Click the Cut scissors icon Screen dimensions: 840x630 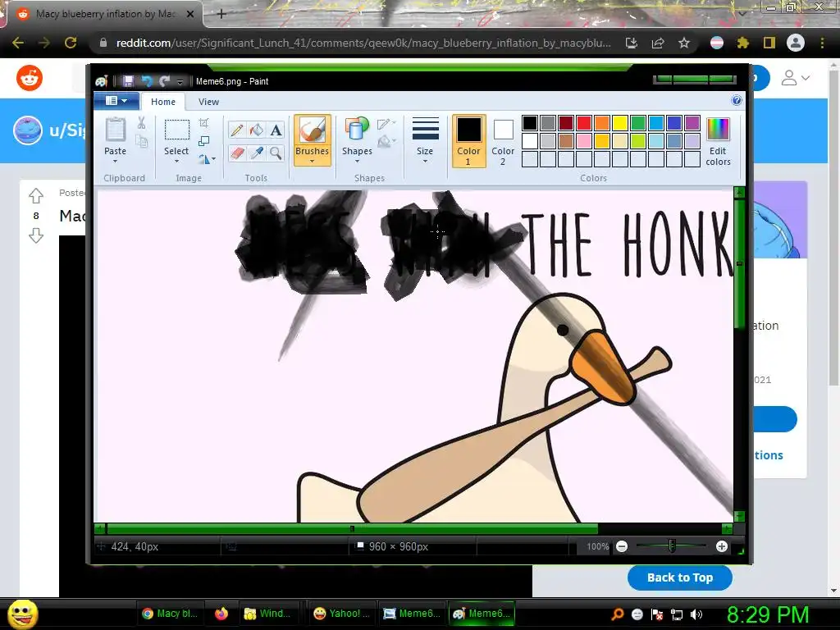(141, 123)
